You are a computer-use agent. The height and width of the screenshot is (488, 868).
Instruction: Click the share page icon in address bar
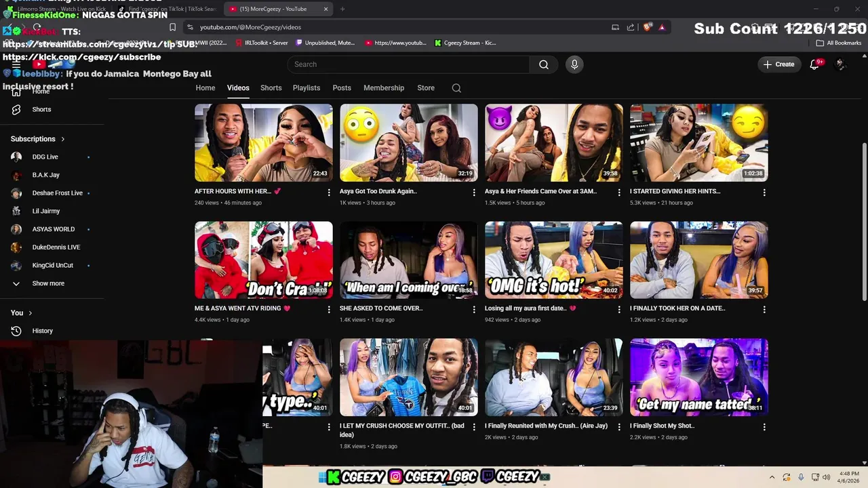click(x=631, y=27)
